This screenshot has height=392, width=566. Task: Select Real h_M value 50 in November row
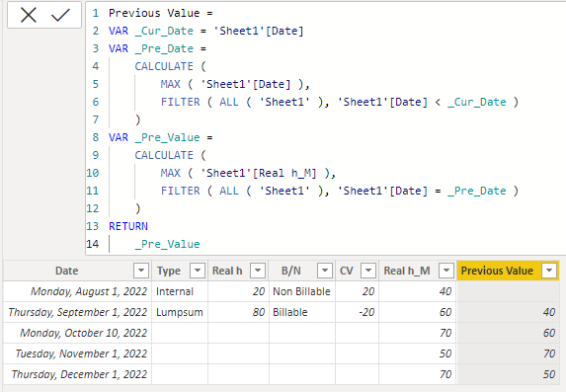pos(418,353)
